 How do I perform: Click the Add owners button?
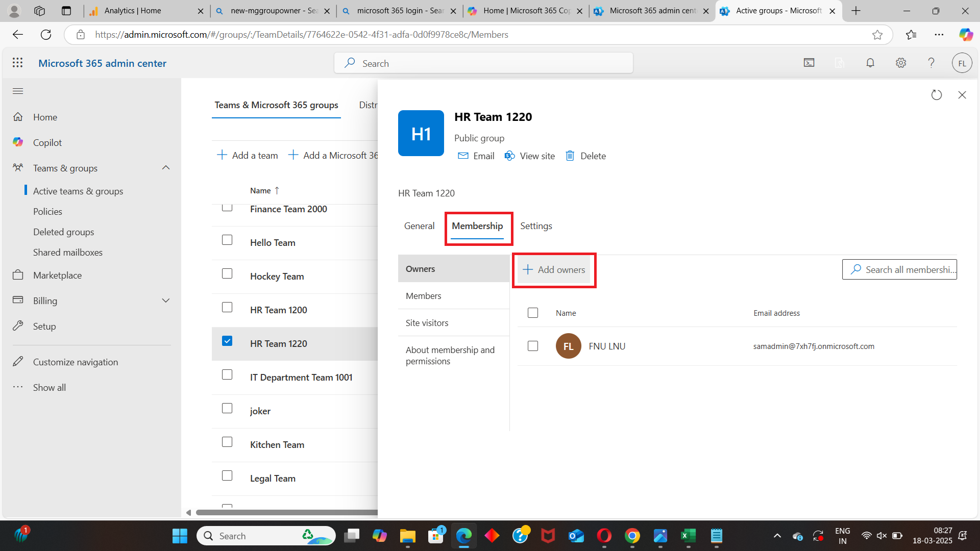554,270
